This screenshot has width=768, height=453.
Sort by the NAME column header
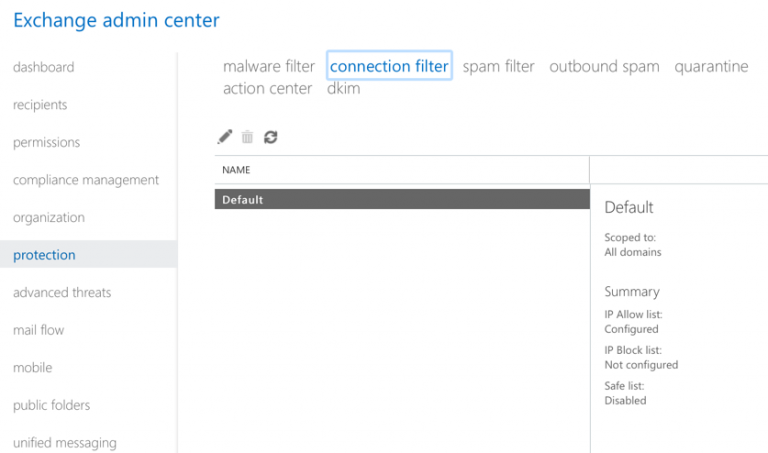click(236, 170)
